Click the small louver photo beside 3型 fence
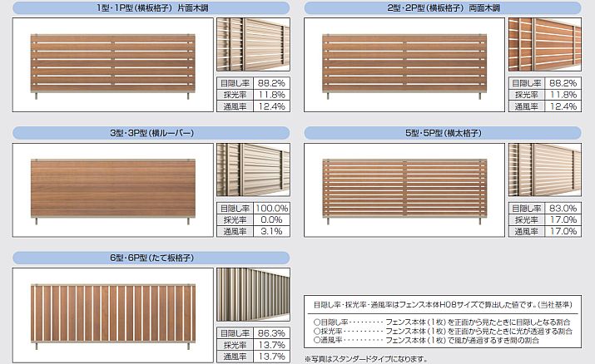Viewport: 595px width, 364px height. 253,170
